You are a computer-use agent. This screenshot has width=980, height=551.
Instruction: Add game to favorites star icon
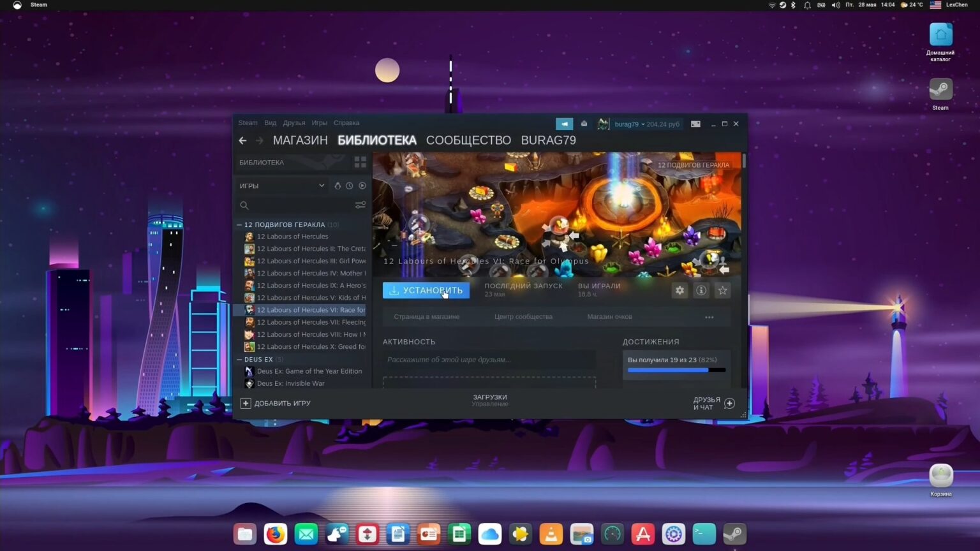pos(723,290)
